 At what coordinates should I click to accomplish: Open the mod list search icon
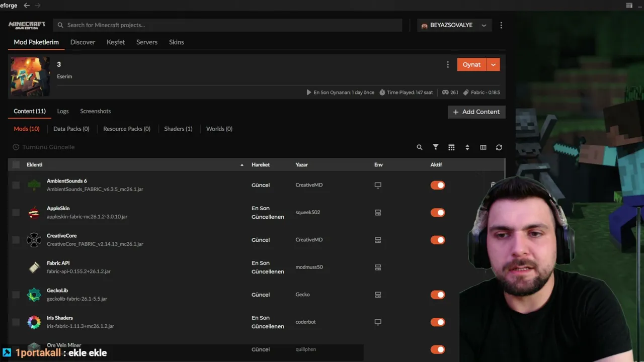pos(420,147)
